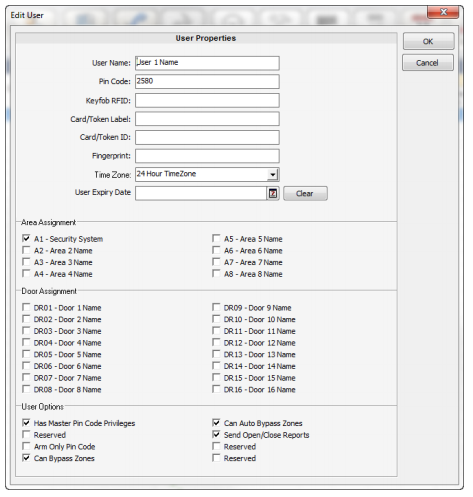This screenshot has width=473, height=497.
Task: Open the User Expiry Date calendar icon
Action: coord(273,194)
